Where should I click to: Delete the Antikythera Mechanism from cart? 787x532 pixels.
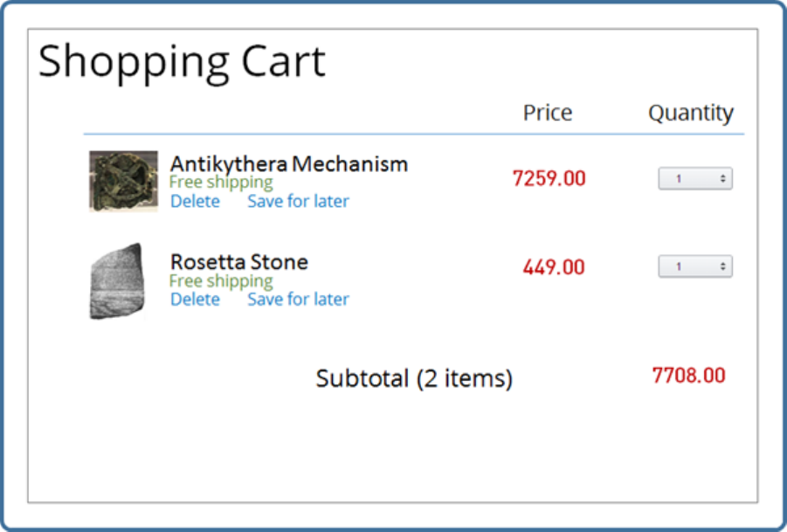click(195, 202)
